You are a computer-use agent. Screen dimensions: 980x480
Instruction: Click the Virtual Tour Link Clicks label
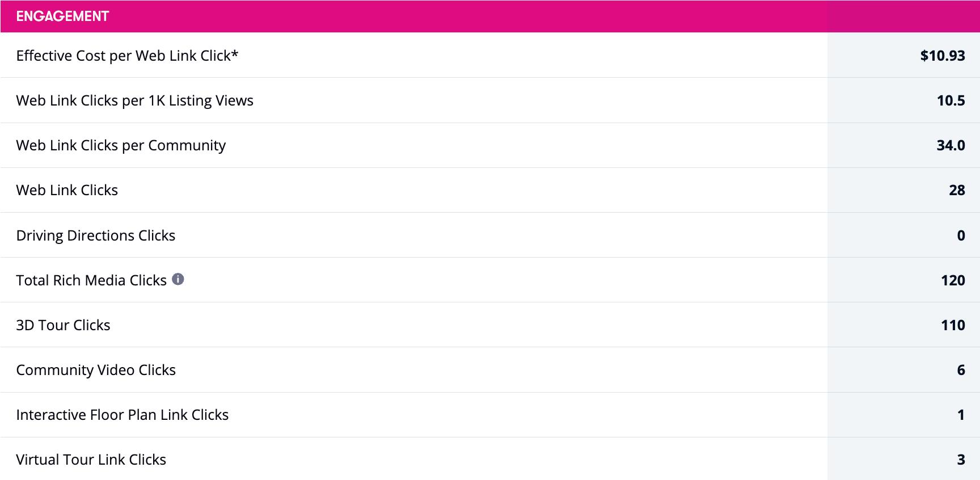point(91,460)
